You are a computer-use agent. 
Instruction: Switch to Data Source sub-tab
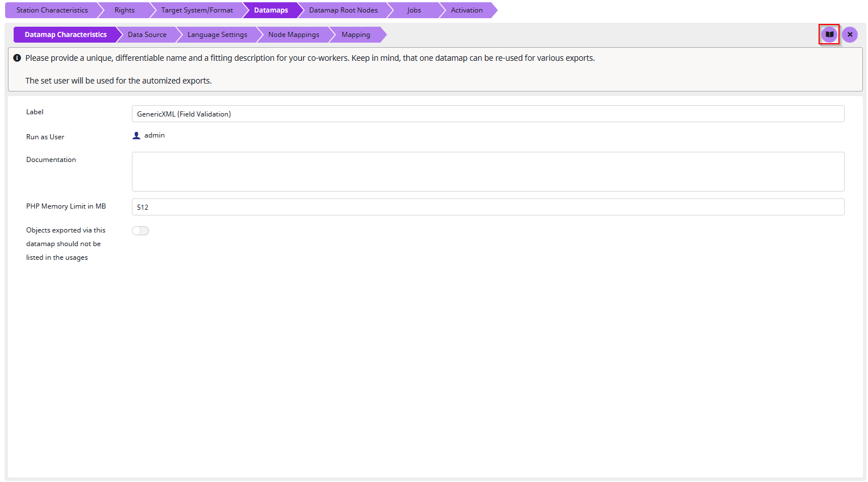tap(147, 35)
